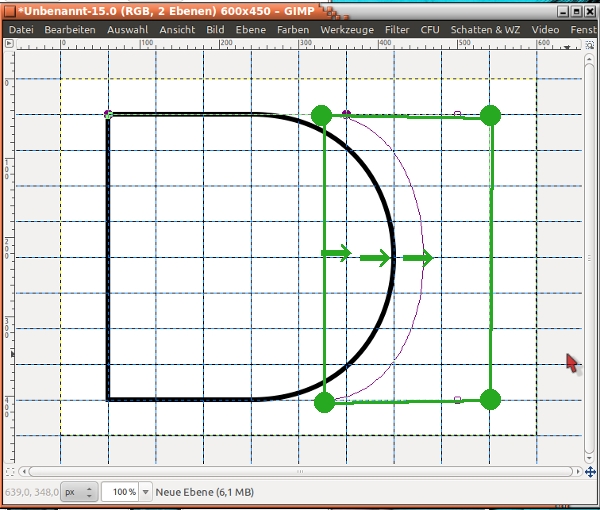
Task: Open the Ebene menu
Action: click(x=251, y=30)
